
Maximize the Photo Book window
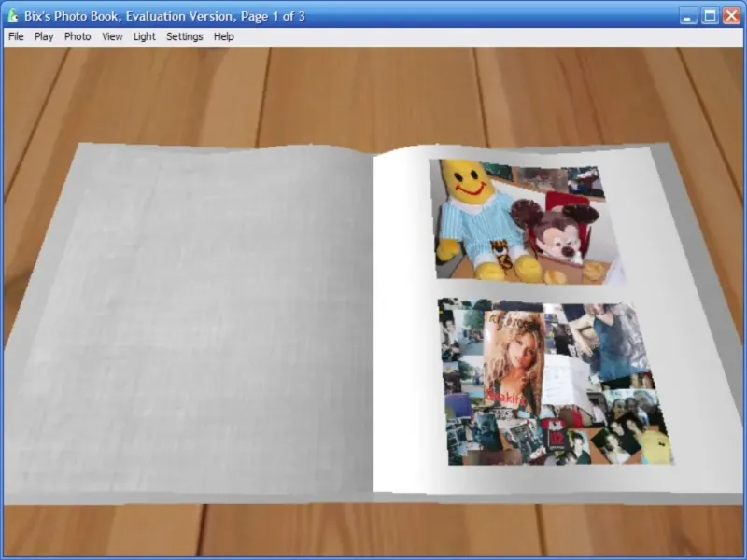710,16
